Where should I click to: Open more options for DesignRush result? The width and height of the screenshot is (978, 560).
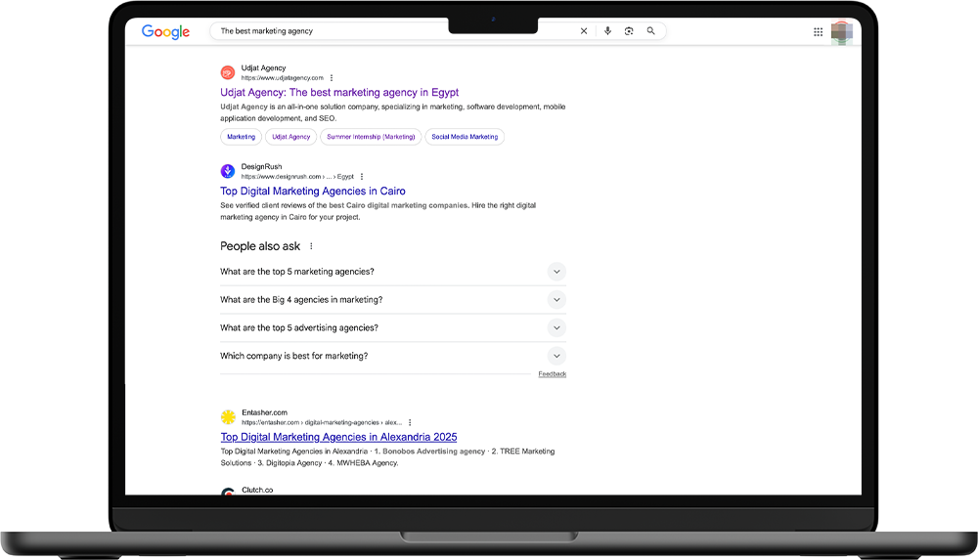tap(362, 177)
